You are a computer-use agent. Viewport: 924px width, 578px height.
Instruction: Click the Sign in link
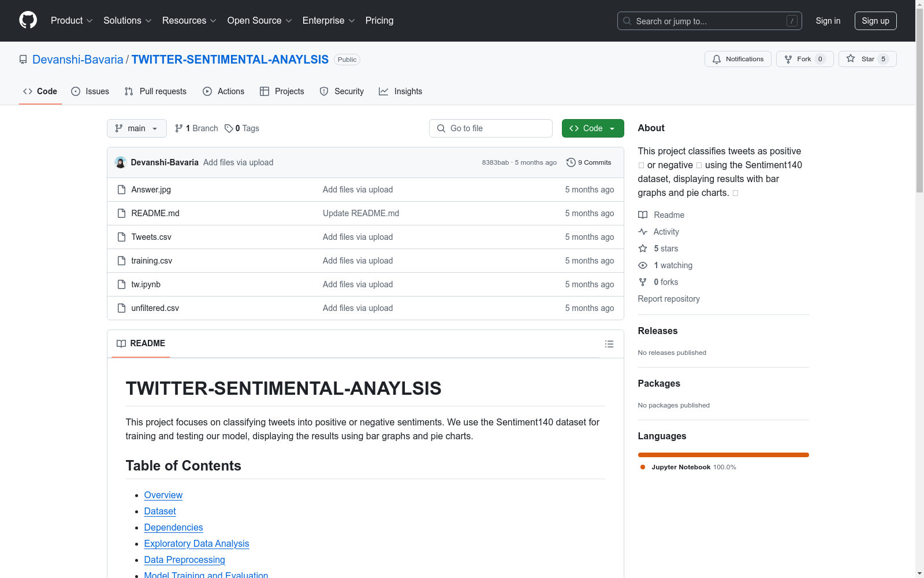tap(828, 21)
